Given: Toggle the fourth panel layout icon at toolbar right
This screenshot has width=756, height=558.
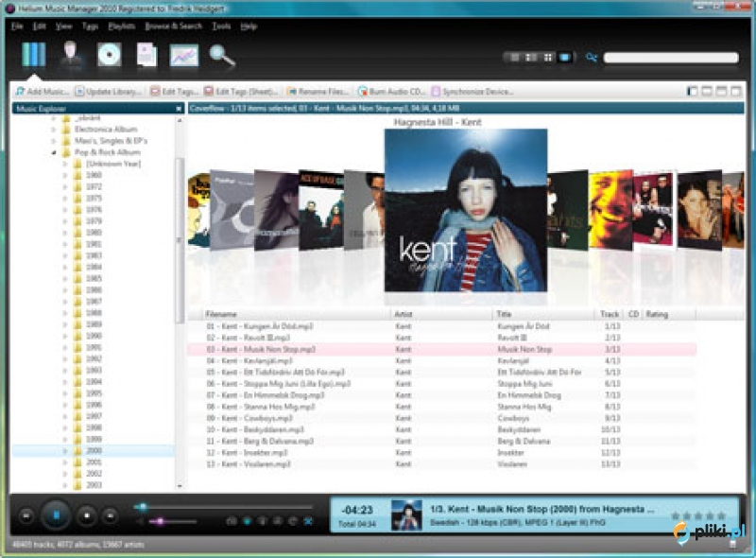Looking at the screenshot, I should [x=736, y=91].
